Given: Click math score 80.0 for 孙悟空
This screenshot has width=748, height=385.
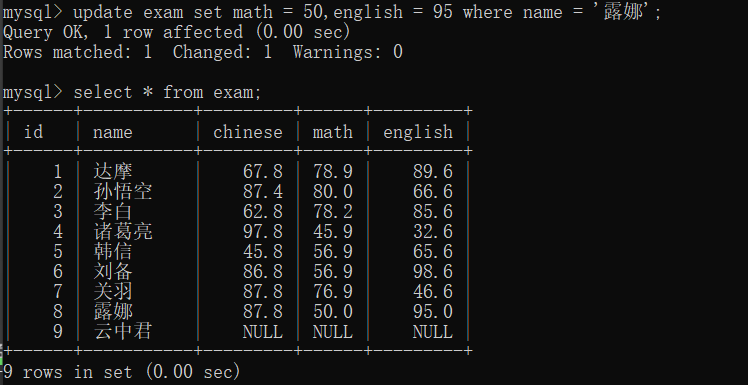Looking at the screenshot, I should coord(333,192).
